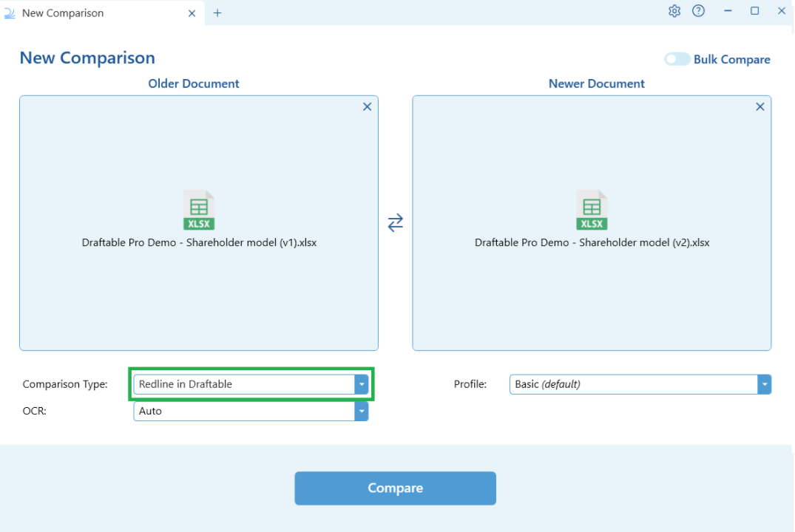Maximize the Draftable window
The width and height of the screenshot is (795, 532).
click(755, 11)
